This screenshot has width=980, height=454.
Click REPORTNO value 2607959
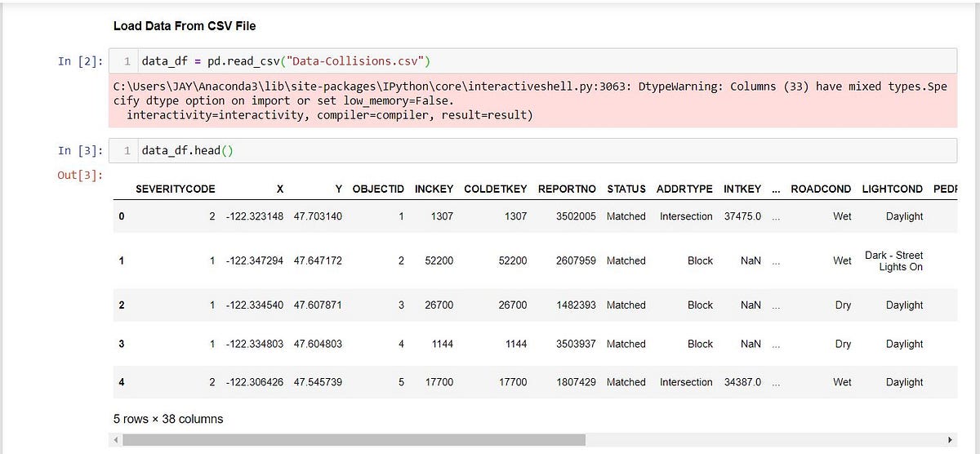click(577, 260)
